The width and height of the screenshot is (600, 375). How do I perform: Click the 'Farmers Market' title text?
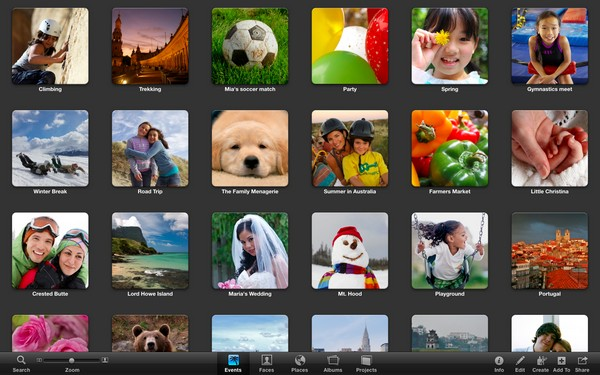(450, 191)
